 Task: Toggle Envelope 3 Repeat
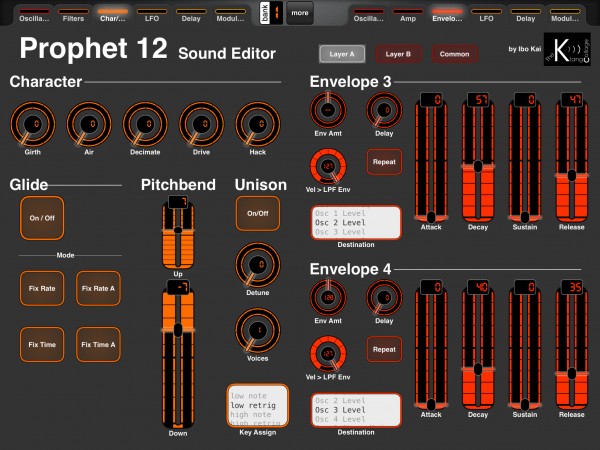pyautogui.click(x=384, y=162)
